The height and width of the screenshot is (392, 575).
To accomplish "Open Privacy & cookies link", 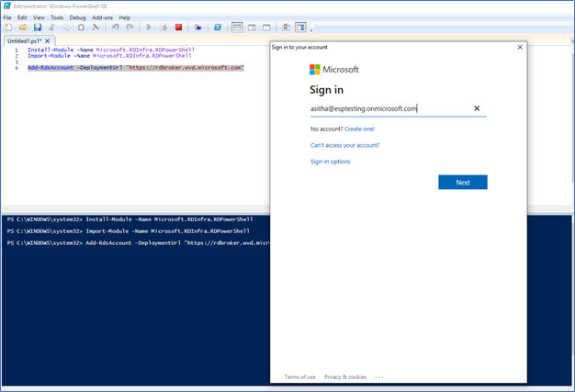I will [x=345, y=377].
